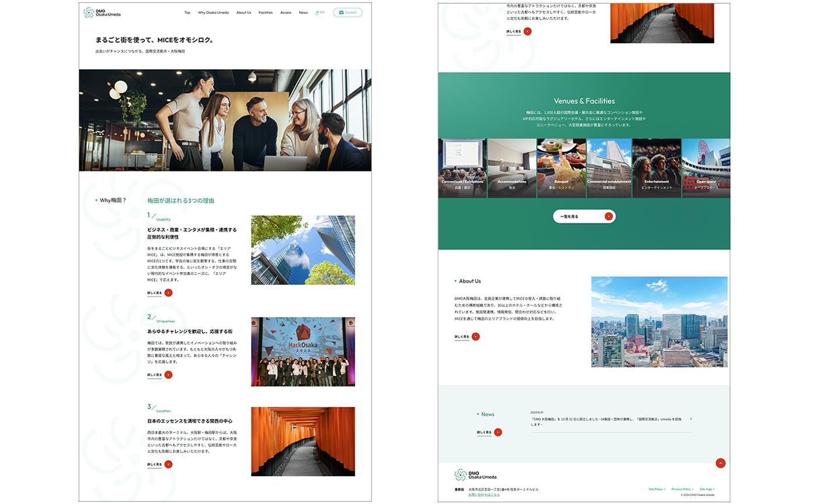Screen dimensions: 816x504
Task: Open the Entertainment tile
Action: 657,168
